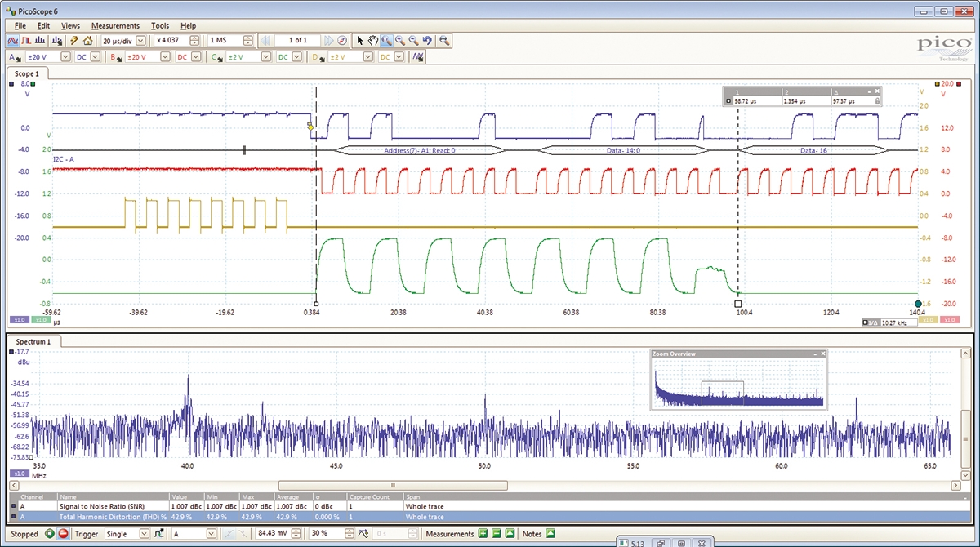Open Channel D options button
980x547 pixels.
tap(318, 57)
